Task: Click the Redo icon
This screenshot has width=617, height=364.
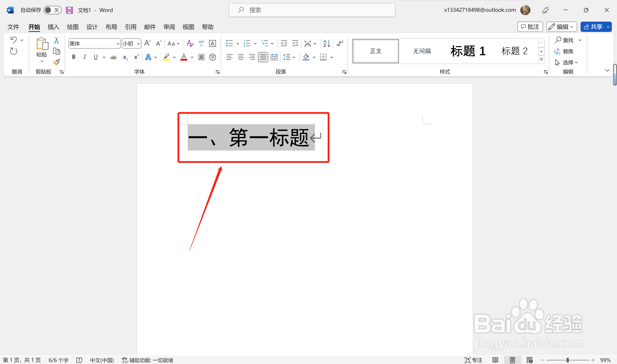Action: pos(14,51)
